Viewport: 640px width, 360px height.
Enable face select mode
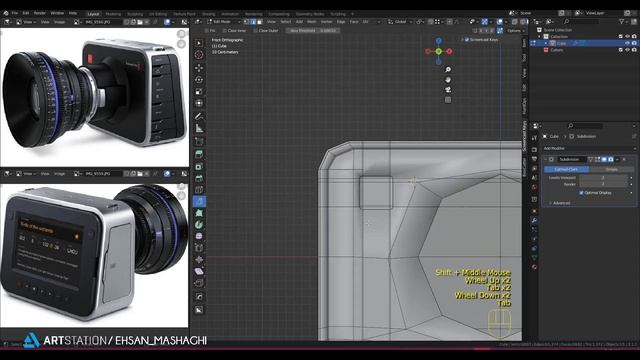260,22
